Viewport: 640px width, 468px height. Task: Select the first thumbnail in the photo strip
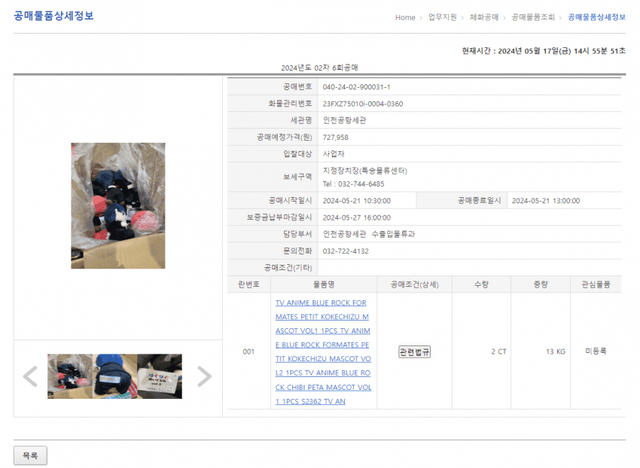click(x=73, y=377)
